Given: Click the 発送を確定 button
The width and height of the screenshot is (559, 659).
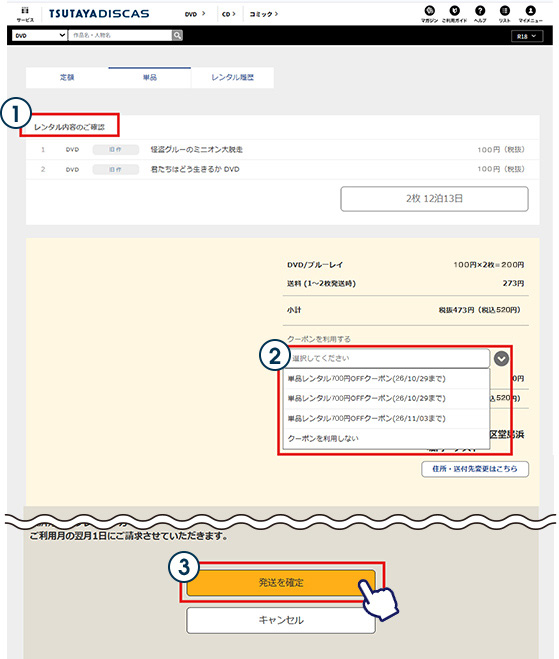Looking at the screenshot, I should (x=281, y=583).
